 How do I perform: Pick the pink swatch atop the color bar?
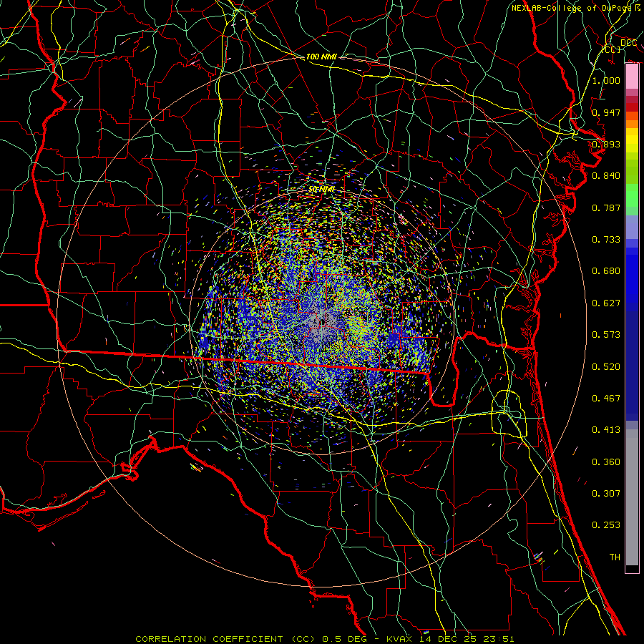tap(632, 77)
